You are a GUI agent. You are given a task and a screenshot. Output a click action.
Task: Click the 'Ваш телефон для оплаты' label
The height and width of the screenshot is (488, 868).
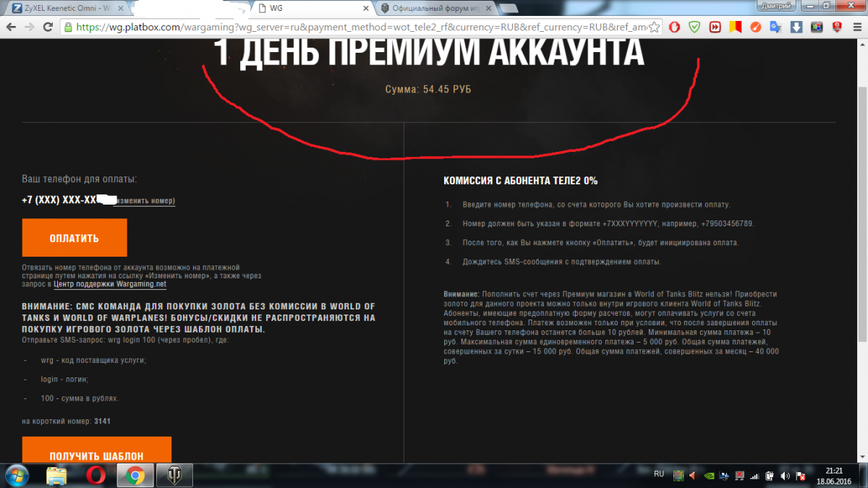pyautogui.click(x=80, y=179)
